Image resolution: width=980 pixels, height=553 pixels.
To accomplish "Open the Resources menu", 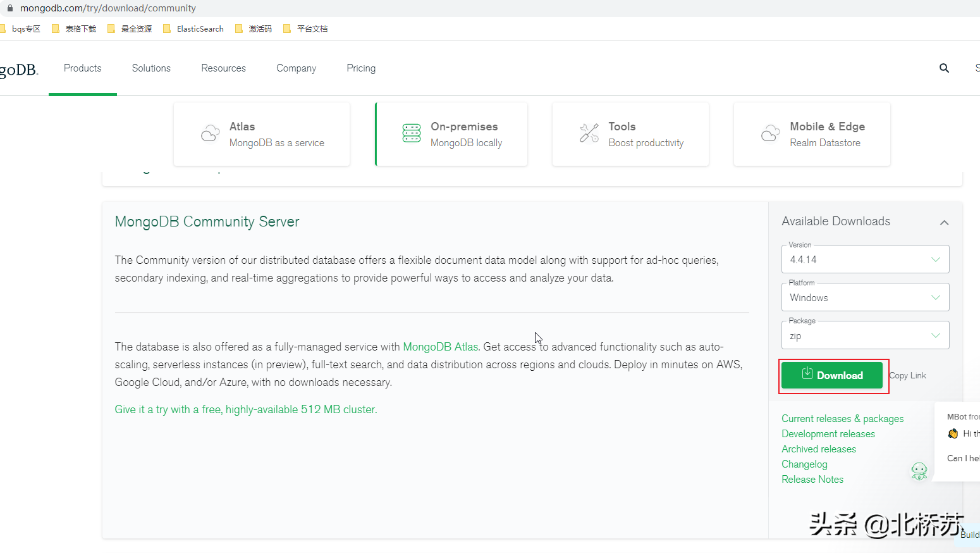I will pos(223,68).
